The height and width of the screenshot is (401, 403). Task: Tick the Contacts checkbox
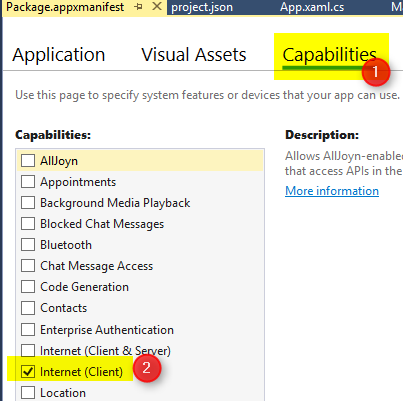point(28,308)
